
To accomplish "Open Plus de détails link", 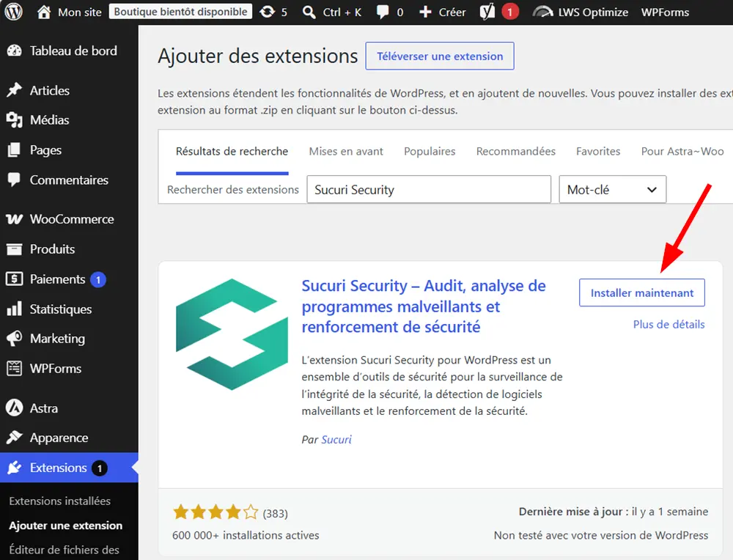I will 668,325.
